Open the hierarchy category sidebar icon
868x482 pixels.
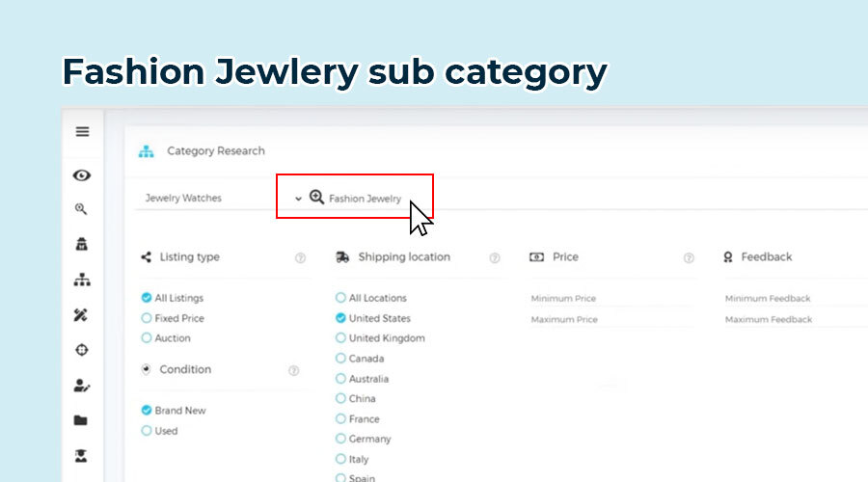[x=82, y=280]
